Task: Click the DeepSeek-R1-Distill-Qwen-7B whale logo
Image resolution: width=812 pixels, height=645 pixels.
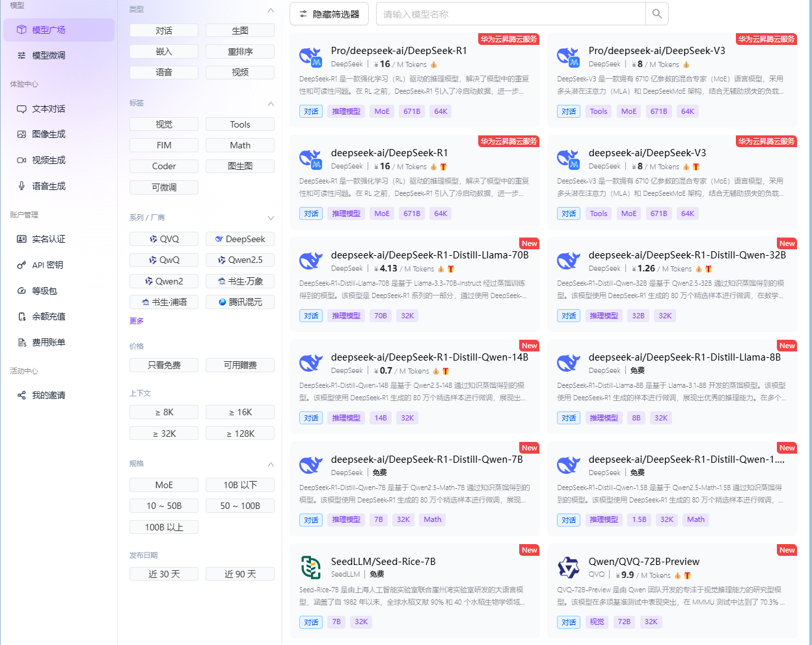Action: point(311,465)
